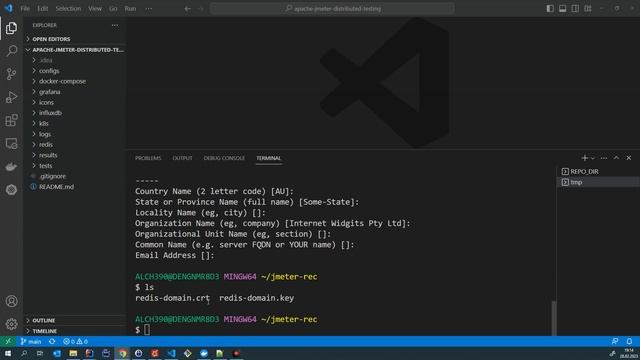Expand the results folder
Image resolution: width=640 pixels, height=360 pixels.
point(75,155)
